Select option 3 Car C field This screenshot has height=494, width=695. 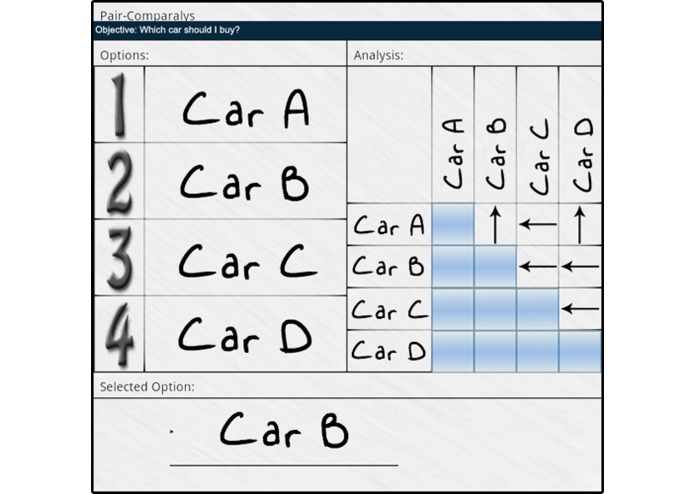coord(245,257)
